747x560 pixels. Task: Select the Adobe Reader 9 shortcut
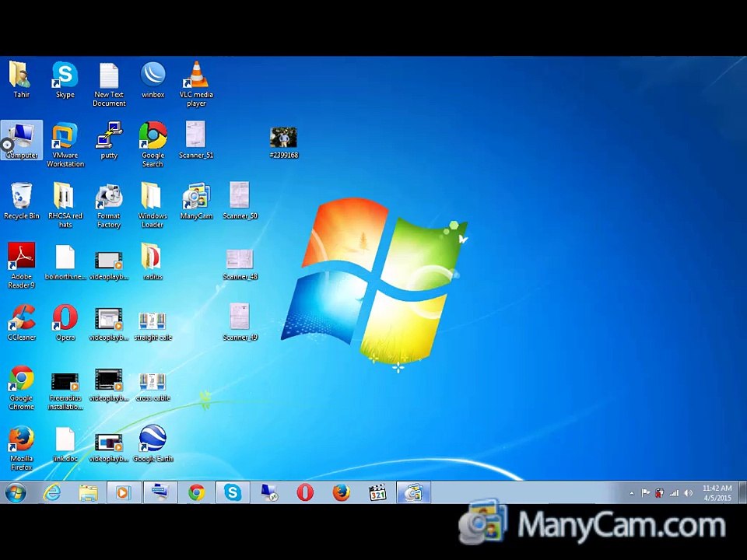point(22,265)
